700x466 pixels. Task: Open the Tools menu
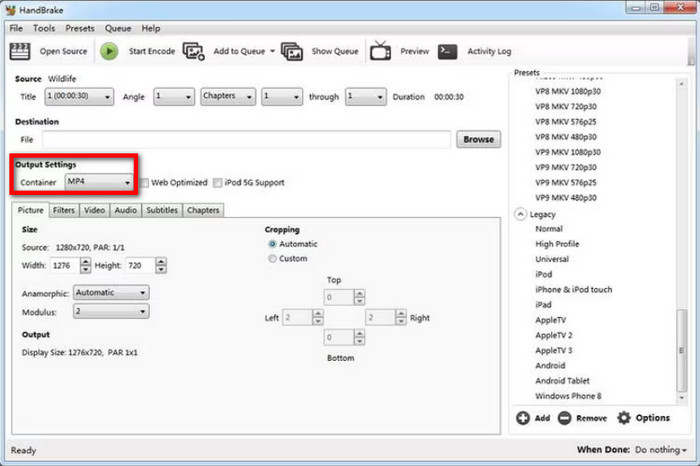coord(44,29)
